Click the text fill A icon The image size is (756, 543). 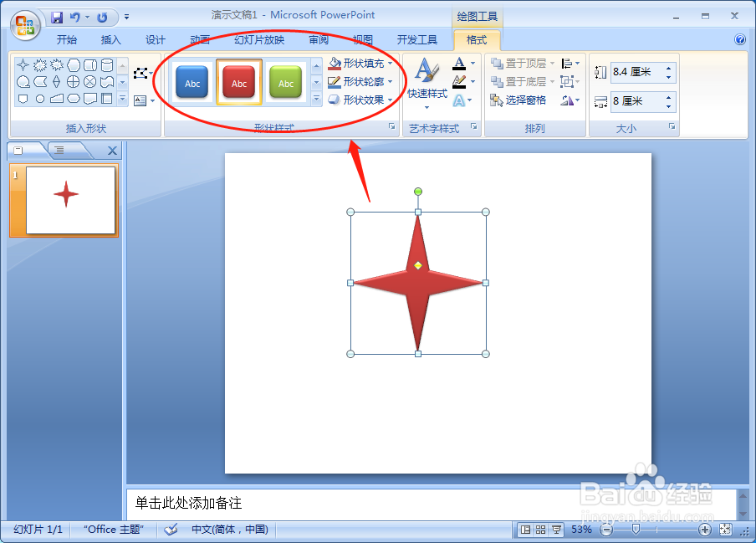pos(459,64)
